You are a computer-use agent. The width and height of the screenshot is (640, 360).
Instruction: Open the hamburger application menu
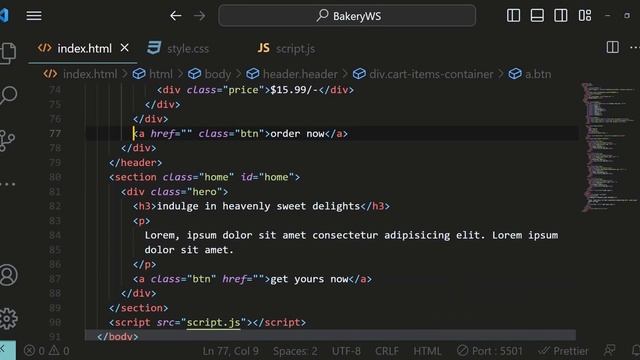[34, 16]
